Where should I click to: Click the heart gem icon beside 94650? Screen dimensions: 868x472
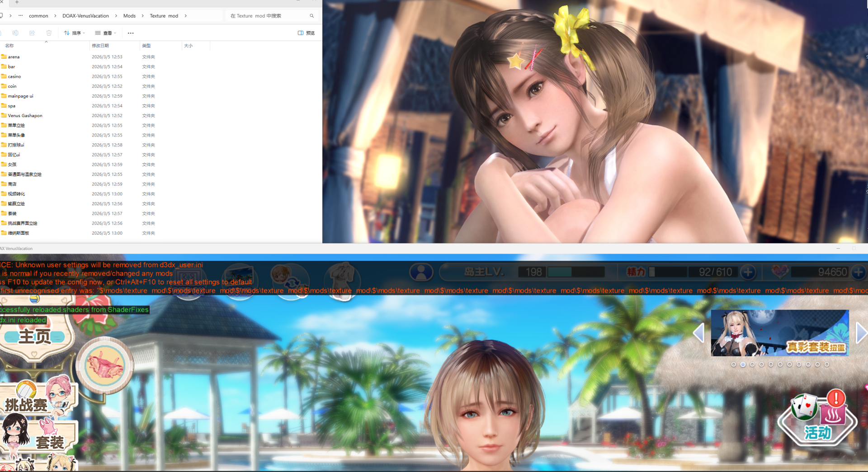pyautogui.click(x=779, y=271)
